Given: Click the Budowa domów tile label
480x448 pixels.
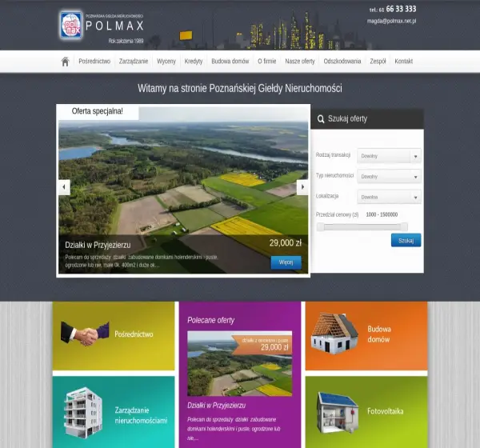Looking at the screenshot, I should 379,334.
